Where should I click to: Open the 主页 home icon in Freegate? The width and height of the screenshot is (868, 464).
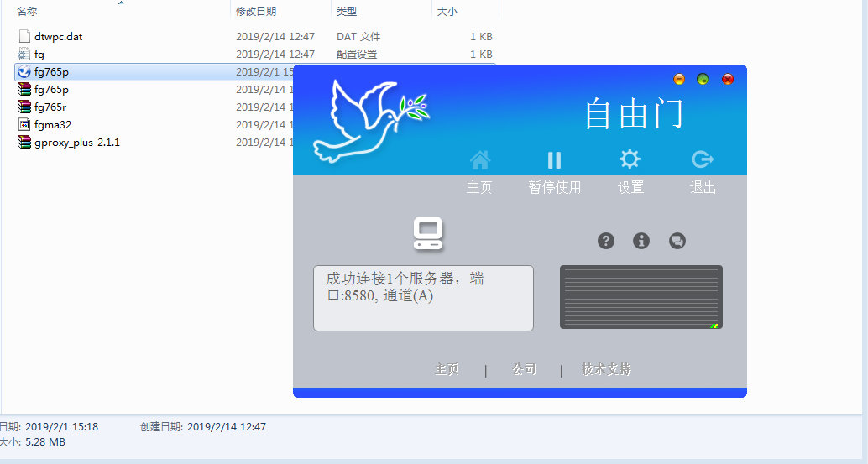pos(480,159)
